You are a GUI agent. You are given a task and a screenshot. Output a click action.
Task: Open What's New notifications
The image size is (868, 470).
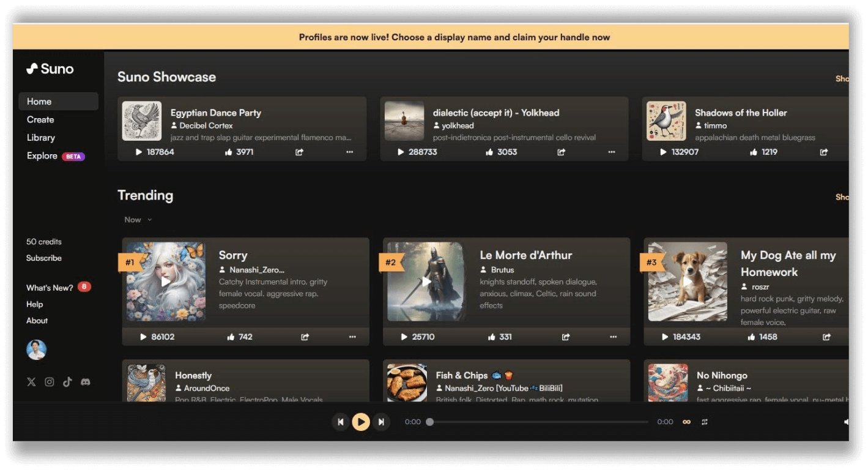[x=59, y=287]
